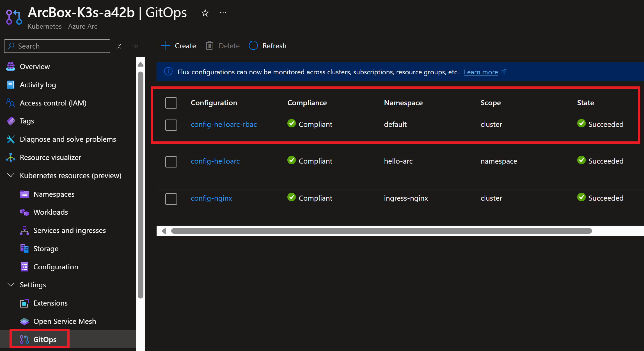Click the Extensions icon under Settings
The height and width of the screenshot is (351, 644).
coord(24,303)
